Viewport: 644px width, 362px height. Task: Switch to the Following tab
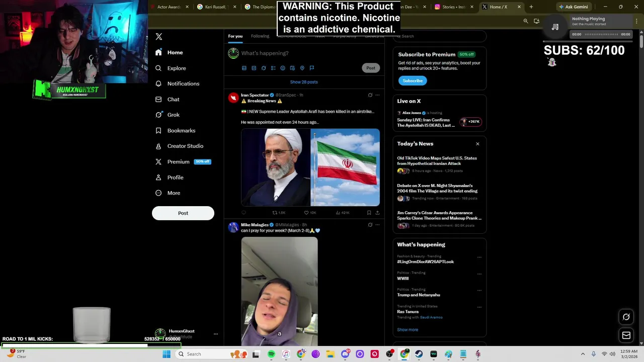260,36
